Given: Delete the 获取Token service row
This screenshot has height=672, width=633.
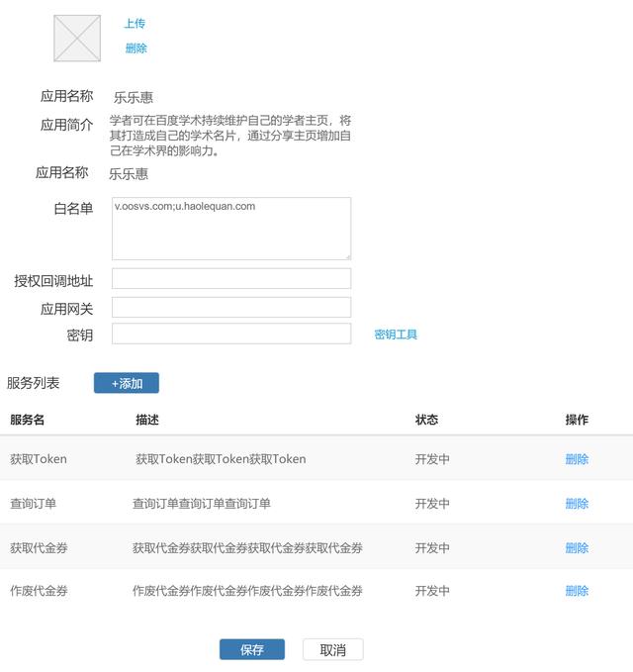Looking at the screenshot, I should coord(577,459).
